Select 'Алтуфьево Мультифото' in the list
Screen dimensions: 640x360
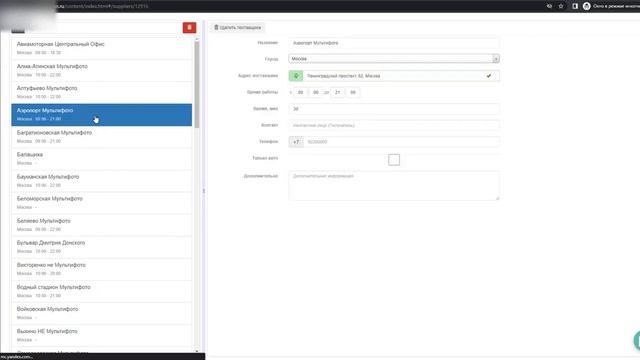point(102,92)
